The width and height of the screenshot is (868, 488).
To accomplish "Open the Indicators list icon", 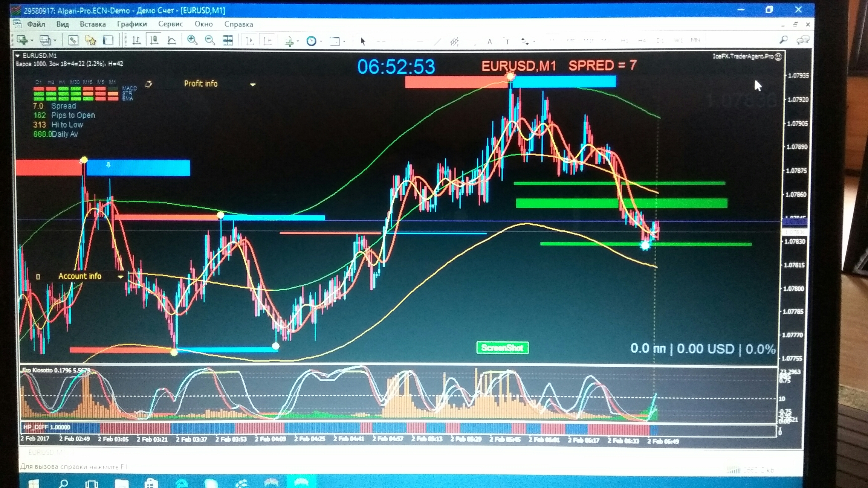I will coord(289,41).
